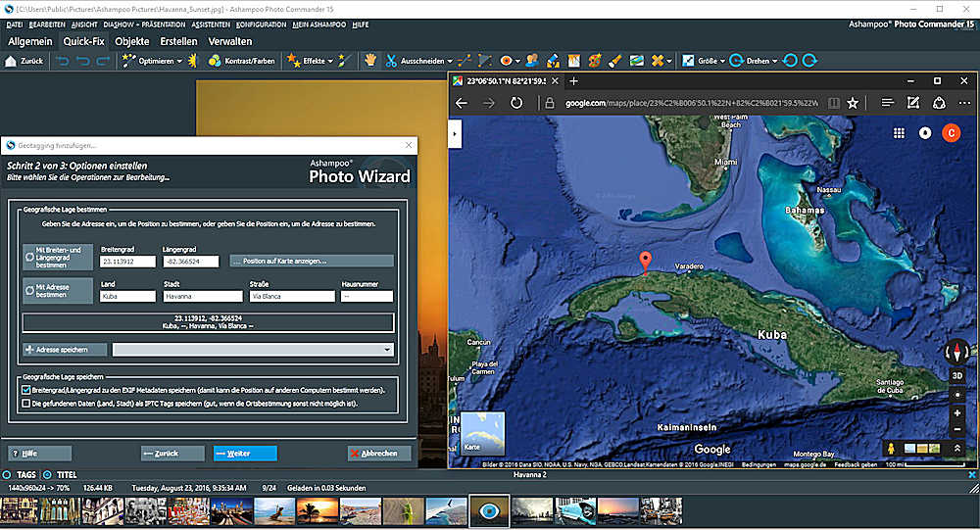Enable saving found data as IPTC tags
The image size is (980, 530).
(26, 403)
